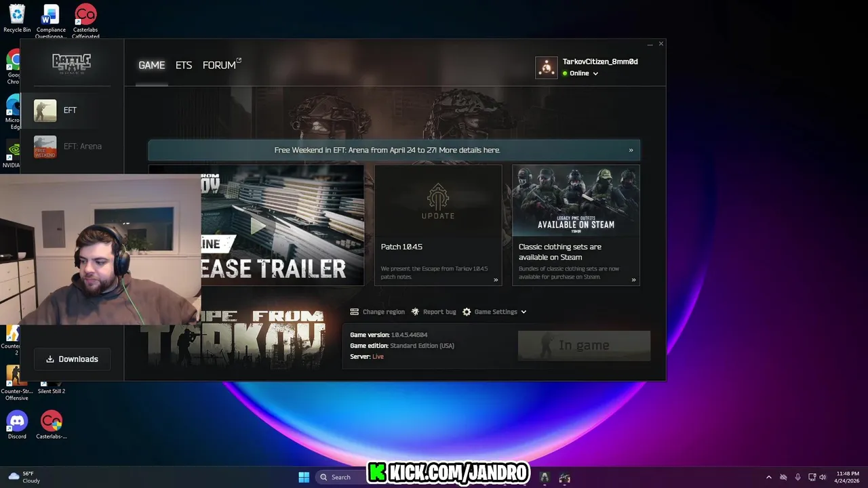868x488 pixels.
Task: Click the In game button
Action: pyautogui.click(x=584, y=346)
